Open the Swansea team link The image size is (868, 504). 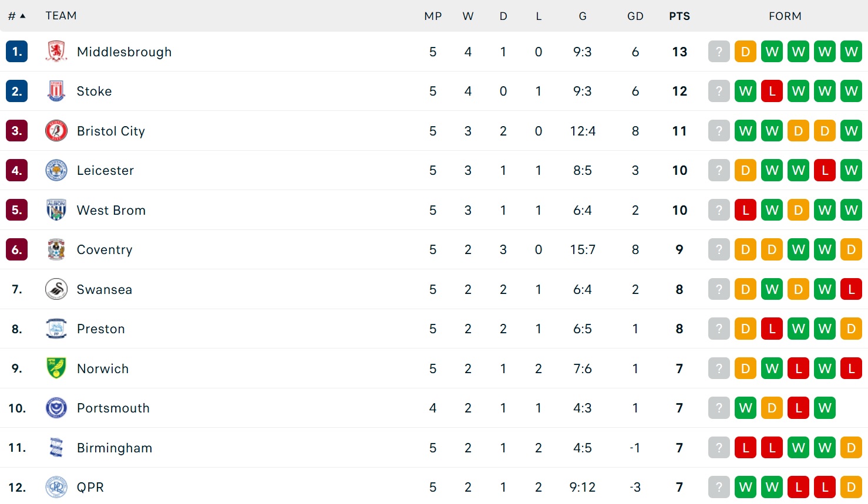(105, 289)
